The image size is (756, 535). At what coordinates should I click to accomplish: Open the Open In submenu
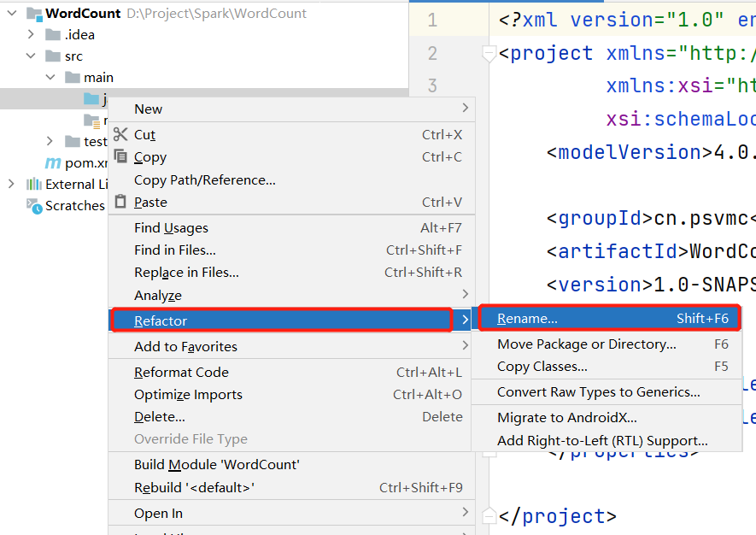coord(291,514)
